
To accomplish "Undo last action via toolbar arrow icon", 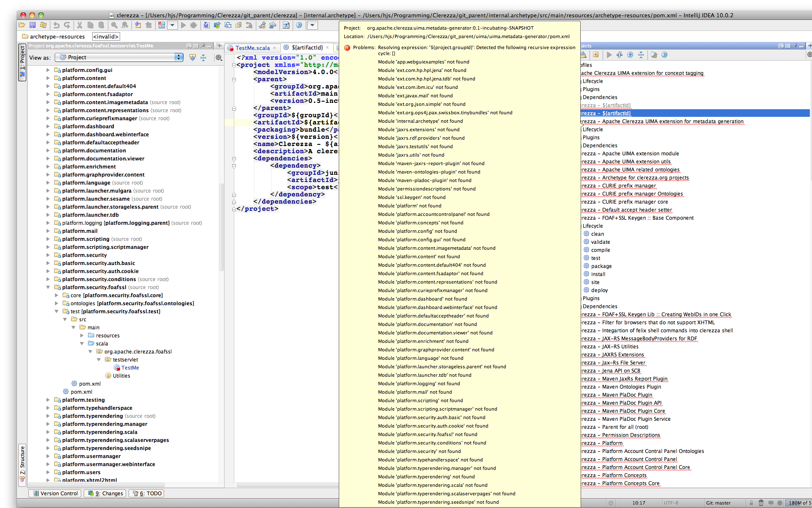I will point(56,25).
